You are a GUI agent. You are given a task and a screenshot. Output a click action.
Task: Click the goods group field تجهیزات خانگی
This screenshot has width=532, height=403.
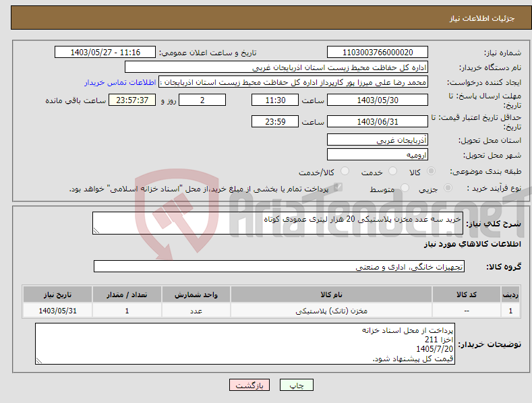[279, 266]
